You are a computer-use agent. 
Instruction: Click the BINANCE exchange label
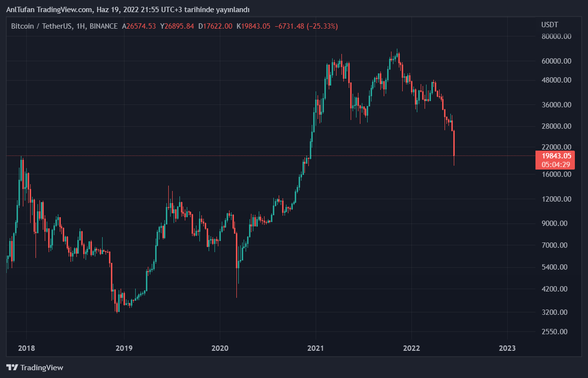(x=104, y=26)
